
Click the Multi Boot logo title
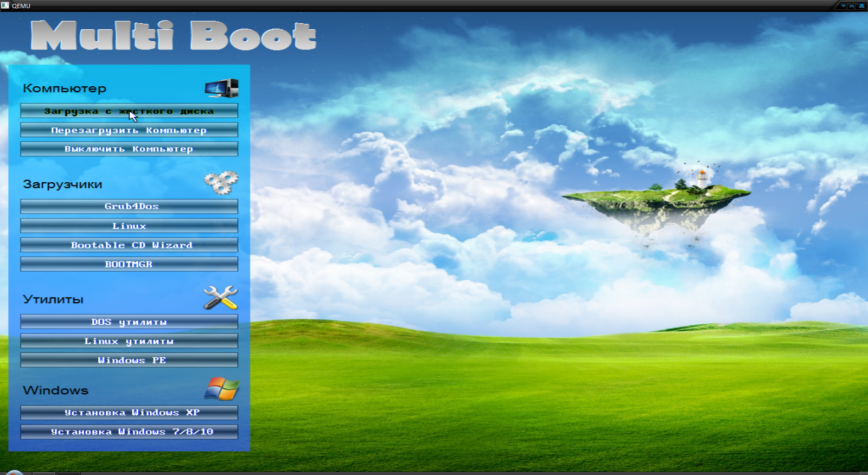pos(173,36)
